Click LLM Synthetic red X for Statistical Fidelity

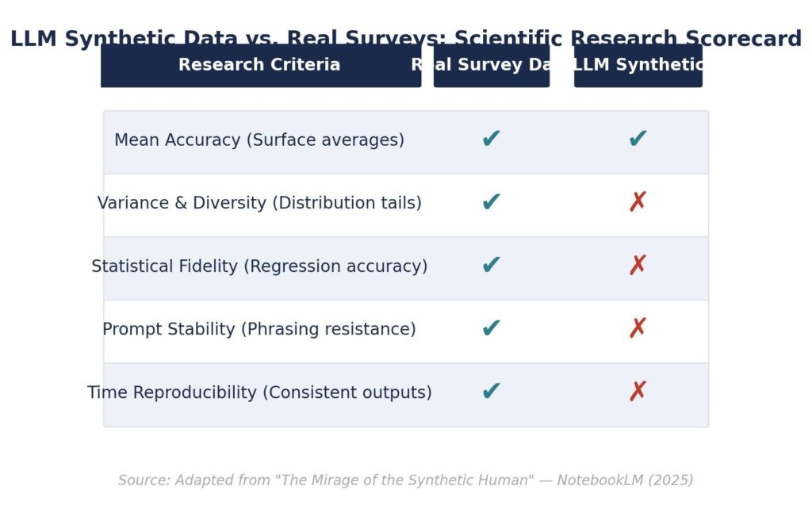638,266
